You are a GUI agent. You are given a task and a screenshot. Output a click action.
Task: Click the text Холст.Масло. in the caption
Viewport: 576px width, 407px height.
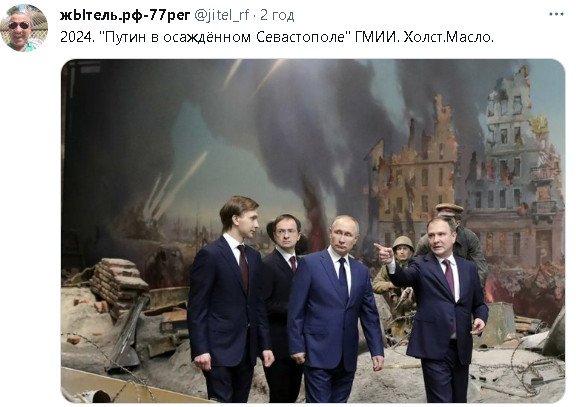click(x=449, y=37)
